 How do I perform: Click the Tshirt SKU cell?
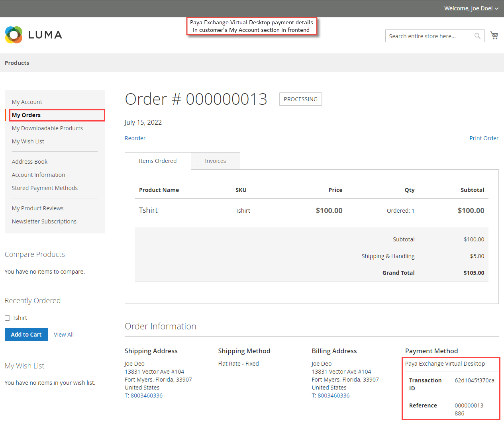point(243,211)
